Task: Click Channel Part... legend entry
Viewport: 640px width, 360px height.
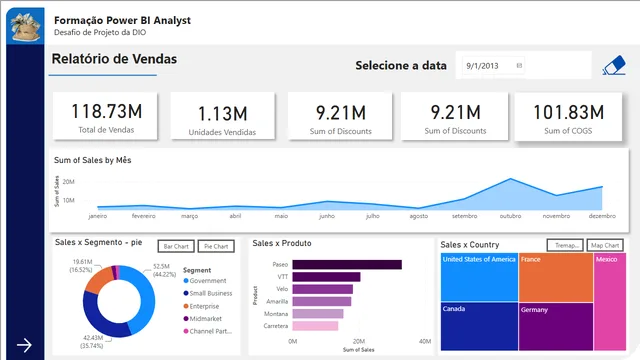Action: (x=208, y=331)
